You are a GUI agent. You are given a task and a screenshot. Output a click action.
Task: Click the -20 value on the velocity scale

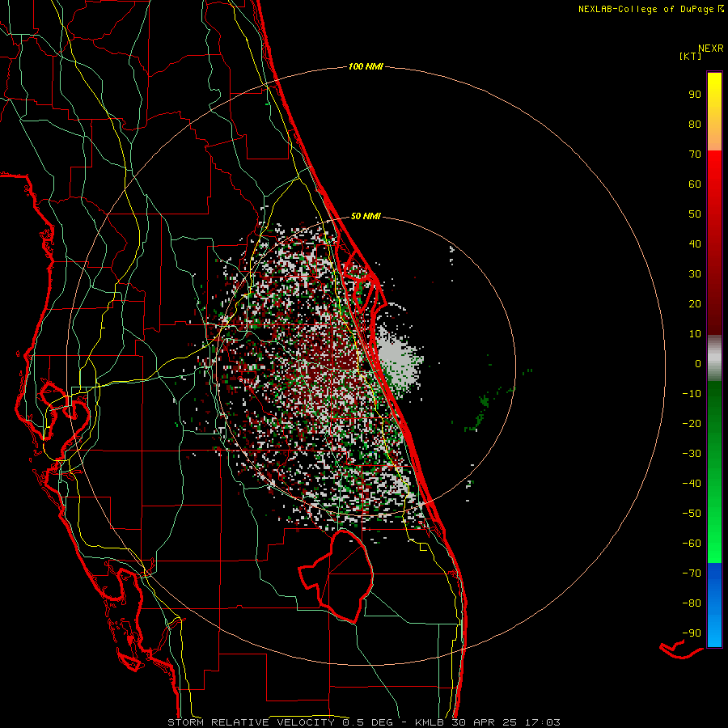[692, 424]
